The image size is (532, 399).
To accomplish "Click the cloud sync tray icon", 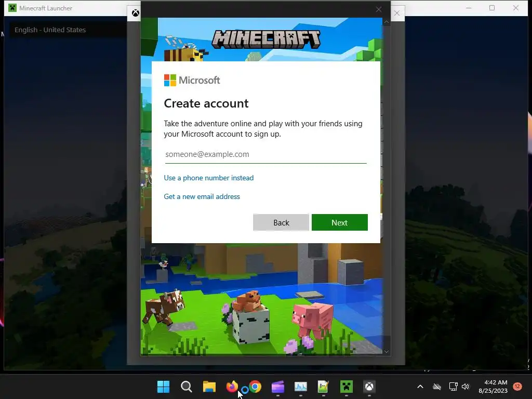I will [x=437, y=387].
